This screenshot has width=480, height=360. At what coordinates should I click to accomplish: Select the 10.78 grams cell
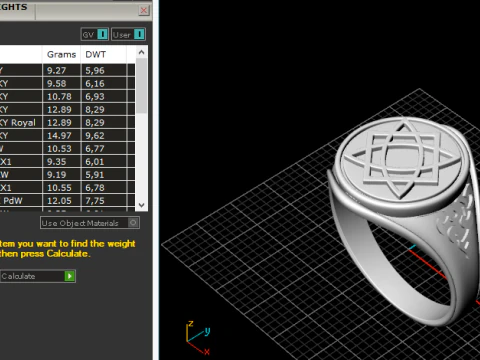pos(61,96)
